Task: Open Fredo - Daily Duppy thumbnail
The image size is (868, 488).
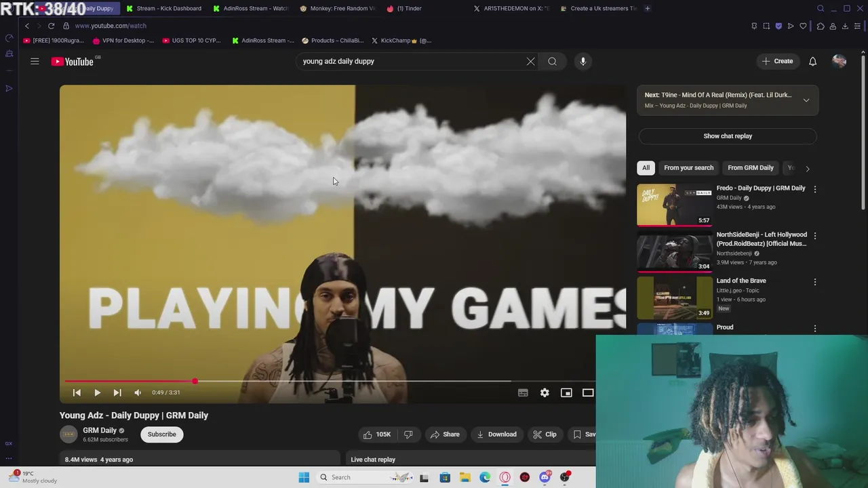Action: click(x=675, y=205)
